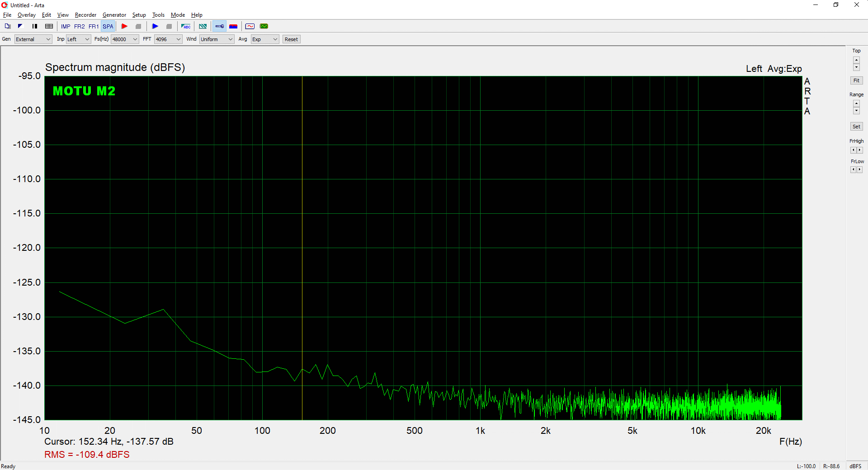
Task: Click the FrHigh right arrow
Action: tap(859, 150)
